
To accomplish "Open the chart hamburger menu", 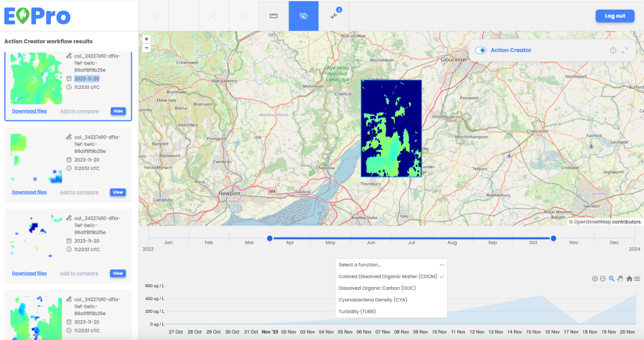I will point(637,279).
